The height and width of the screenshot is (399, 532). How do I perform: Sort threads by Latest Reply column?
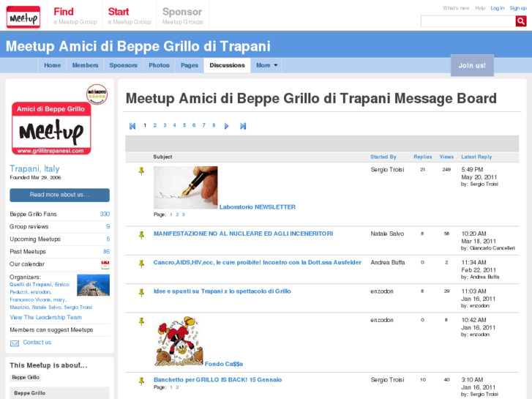tap(476, 157)
